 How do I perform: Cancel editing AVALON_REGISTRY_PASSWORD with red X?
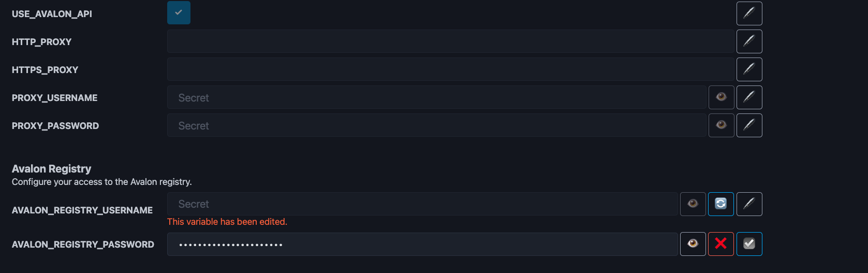pyautogui.click(x=720, y=243)
